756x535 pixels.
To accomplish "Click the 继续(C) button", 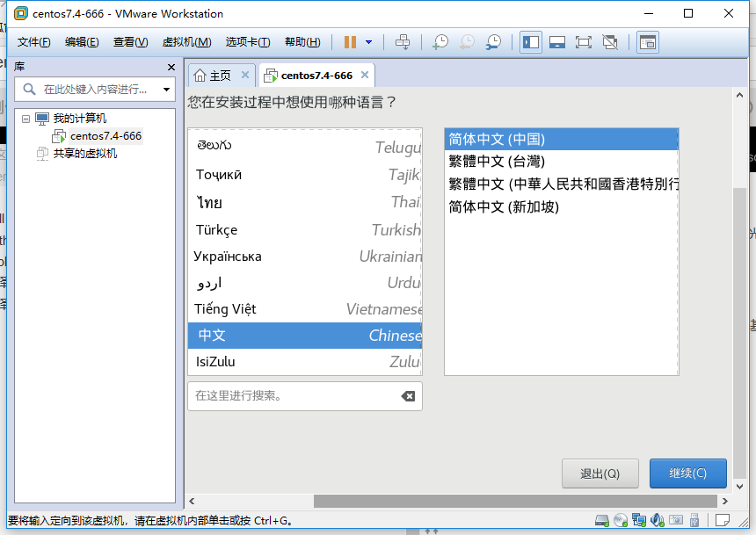I will (688, 474).
